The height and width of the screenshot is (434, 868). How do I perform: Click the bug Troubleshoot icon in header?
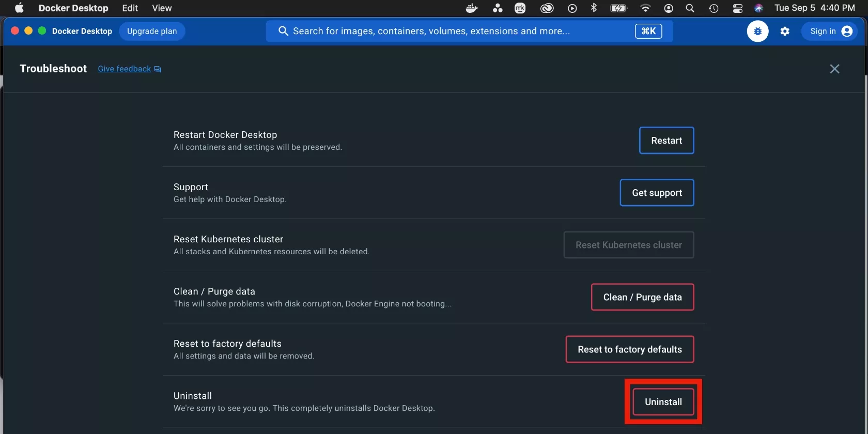tap(757, 32)
